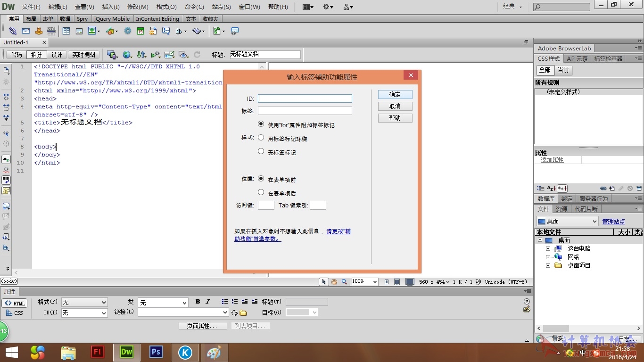Toggle CSS mode in Properties panel

click(x=15, y=313)
